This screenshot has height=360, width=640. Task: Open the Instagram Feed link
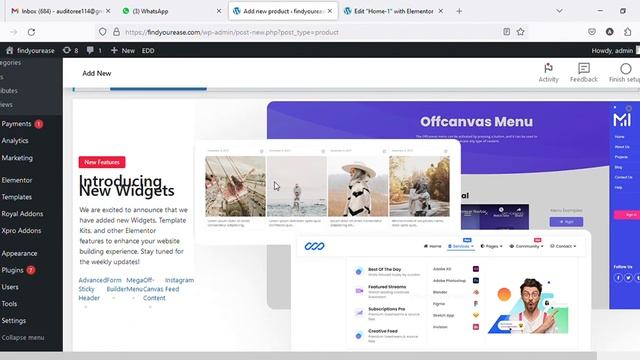pyautogui.click(x=180, y=284)
